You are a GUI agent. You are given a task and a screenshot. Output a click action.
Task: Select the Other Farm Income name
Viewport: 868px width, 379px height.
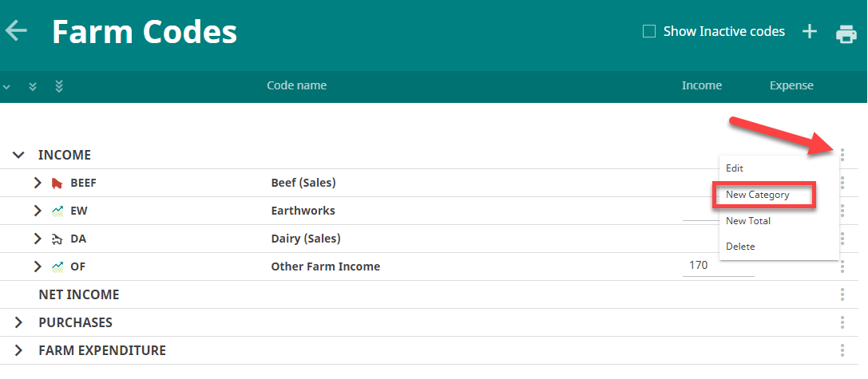pyautogui.click(x=326, y=266)
